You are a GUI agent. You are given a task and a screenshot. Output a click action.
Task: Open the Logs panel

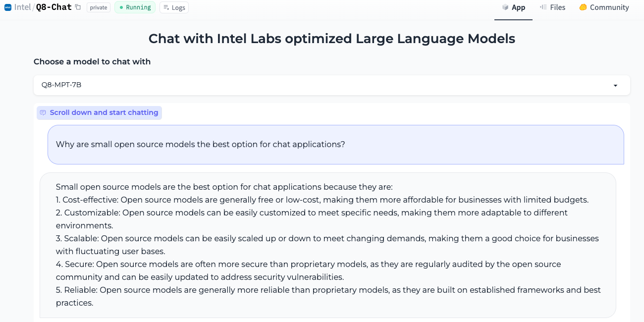(x=174, y=7)
